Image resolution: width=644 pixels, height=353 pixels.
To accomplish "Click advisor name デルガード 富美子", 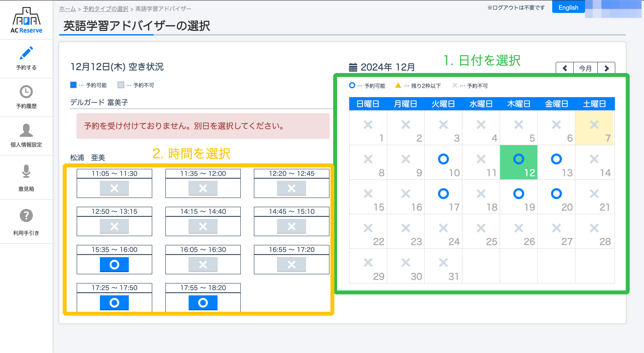I will coord(99,102).
